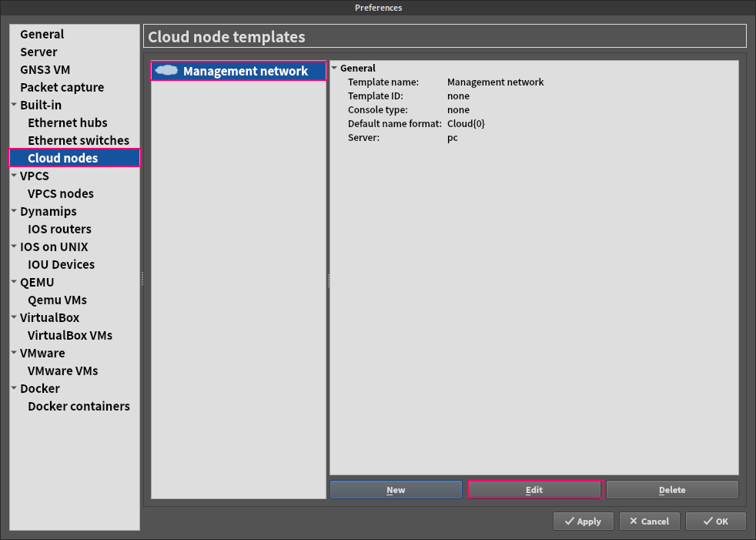Screen dimensions: 756x540
Task: Click the X icon on Cancel
Action: [x=634, y=521]
